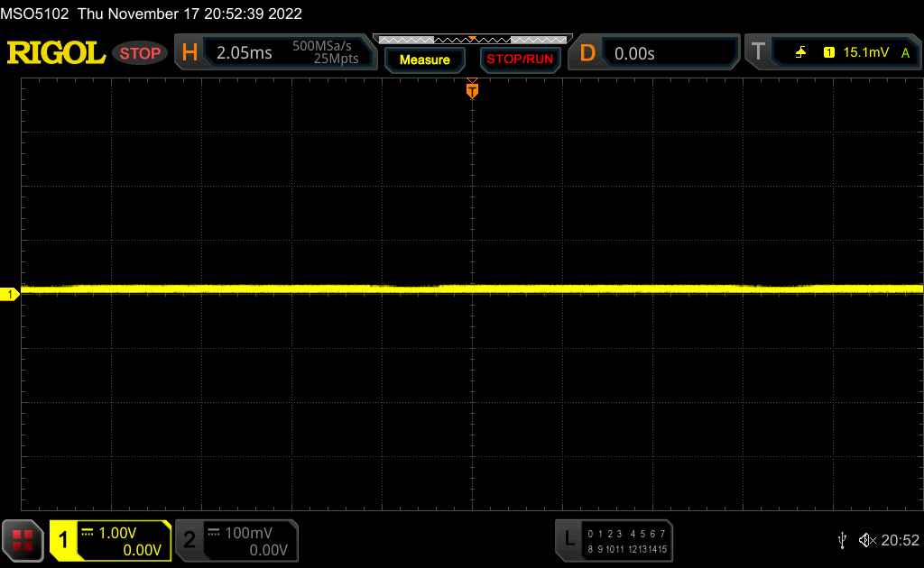Click the yellow channel 1 waveform trace
924x568 pixels.
pos(472,289)
